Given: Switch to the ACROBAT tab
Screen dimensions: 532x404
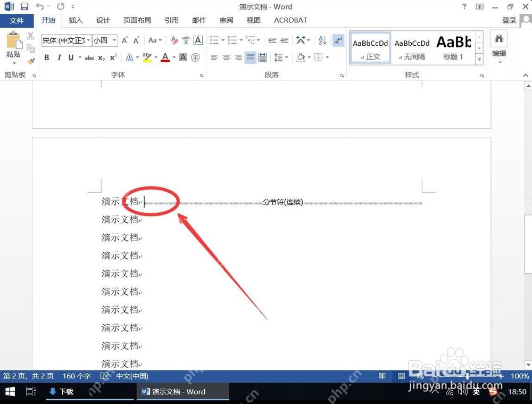Looking at the screenshot, I should [x=291, y=20].
